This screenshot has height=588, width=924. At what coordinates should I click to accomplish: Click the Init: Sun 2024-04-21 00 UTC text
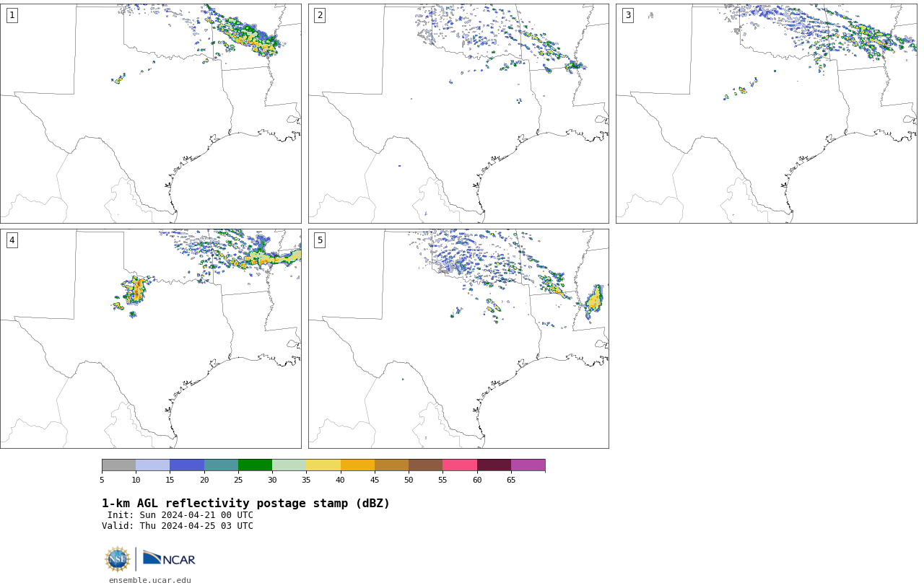point(180,515)
